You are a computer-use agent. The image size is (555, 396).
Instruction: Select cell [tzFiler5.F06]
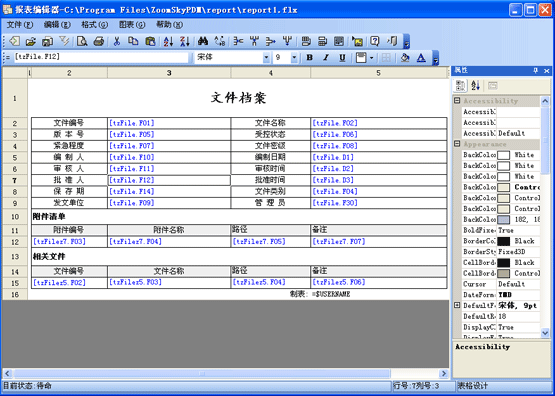[378, 283]
